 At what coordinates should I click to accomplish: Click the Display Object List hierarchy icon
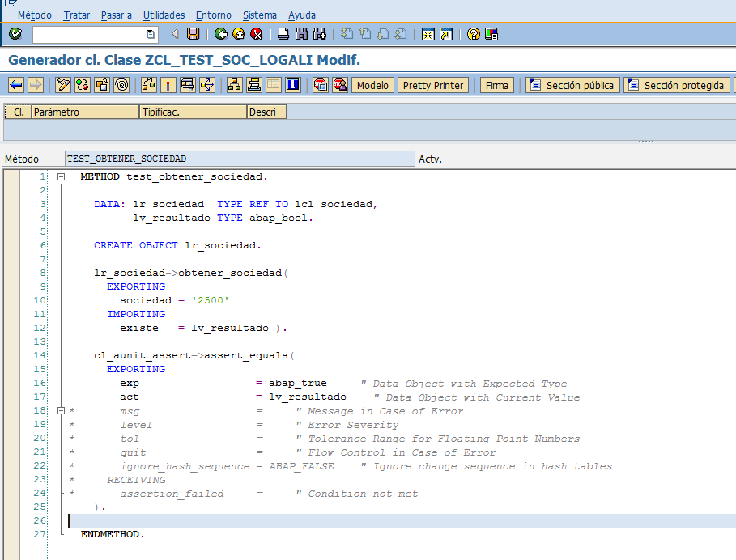pyautogui.click(x=234, y=85)
